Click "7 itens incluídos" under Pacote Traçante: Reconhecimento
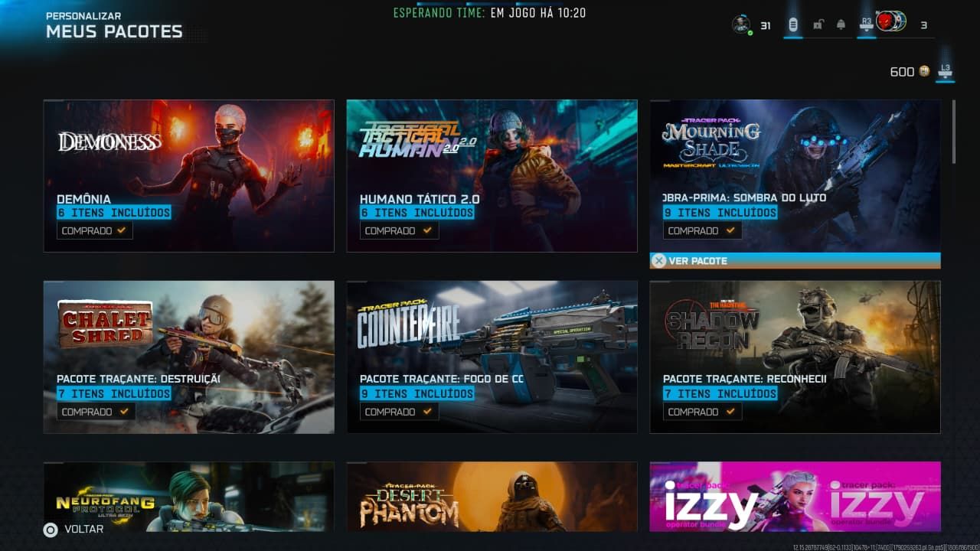 [x=720, y=393]
